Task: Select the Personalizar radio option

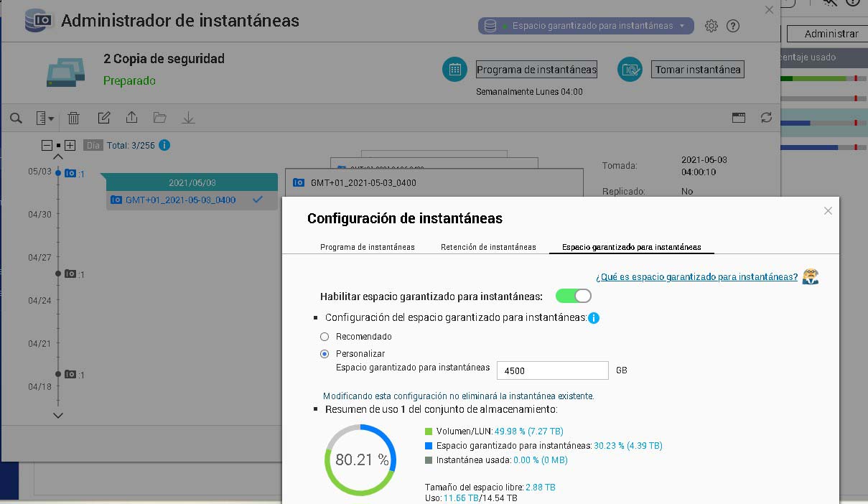Action: (x=325, y=354)
